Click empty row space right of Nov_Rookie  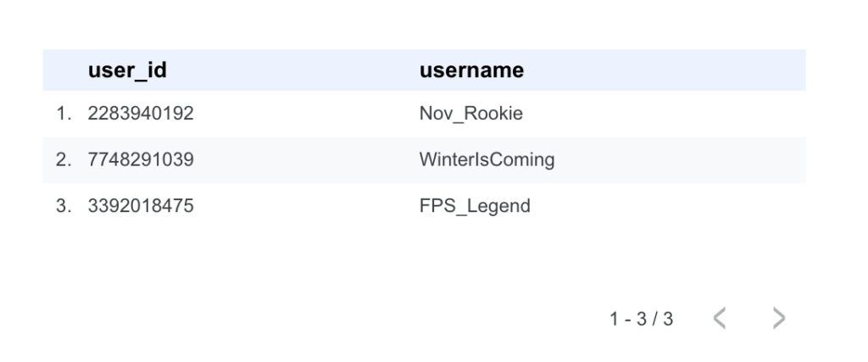(678, 114)
